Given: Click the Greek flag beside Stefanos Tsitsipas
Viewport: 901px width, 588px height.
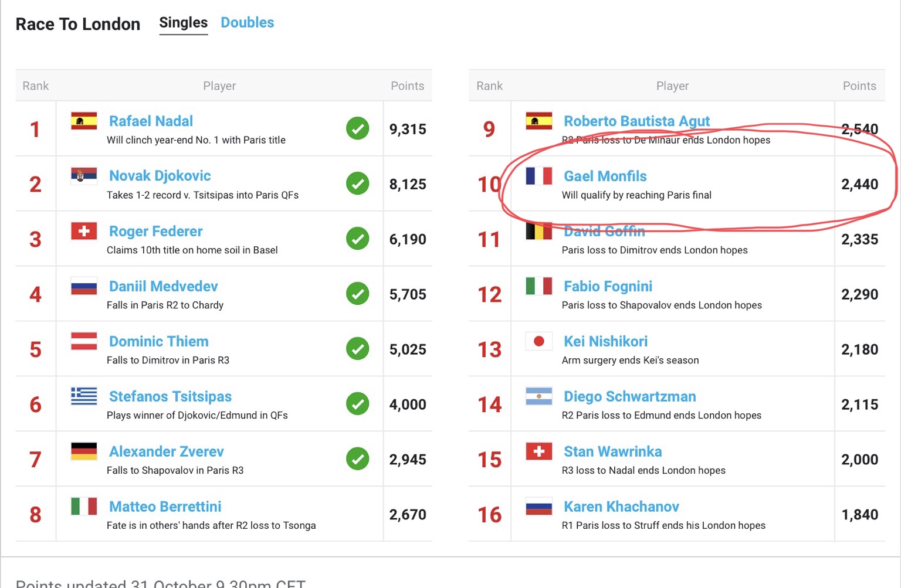Looking at the screenshot, I should tap(84, 396).
